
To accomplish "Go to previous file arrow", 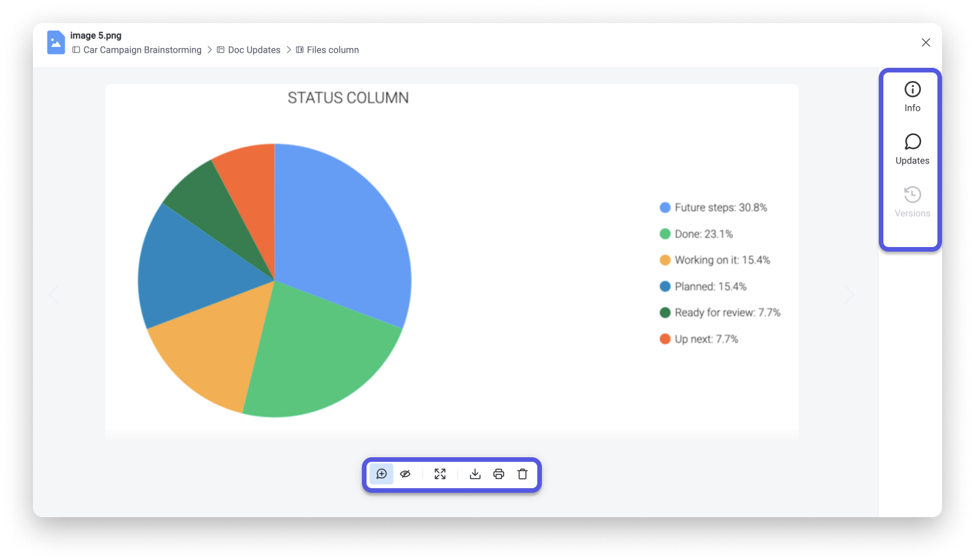I will [x=53, y=294].
